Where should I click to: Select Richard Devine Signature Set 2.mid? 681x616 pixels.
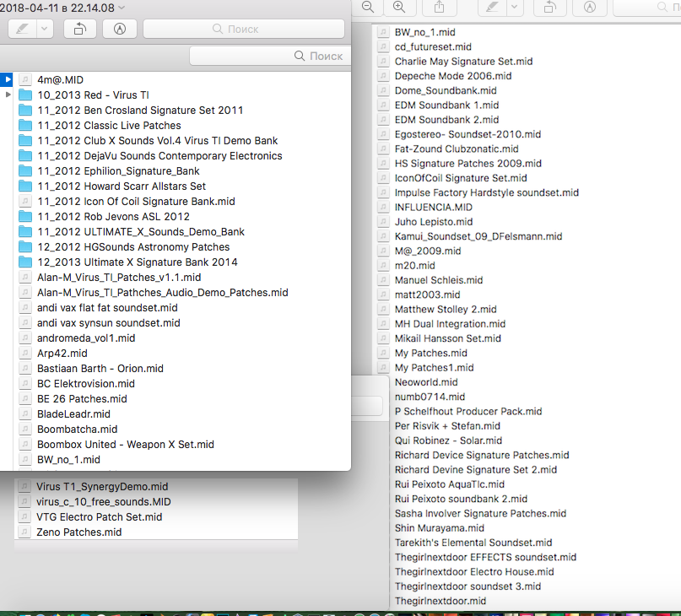(476, 470)
